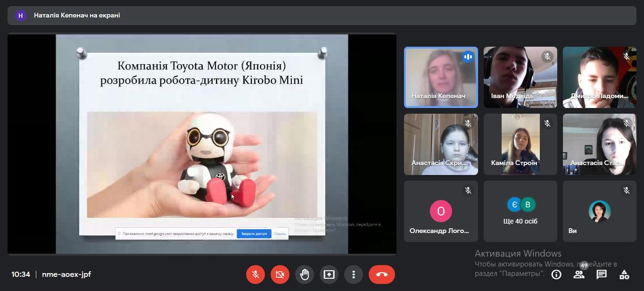Click the profile photo avatar on Ви tile
Image resolution: width=644 pixels, height=291 pixels.
click(600, 211)
